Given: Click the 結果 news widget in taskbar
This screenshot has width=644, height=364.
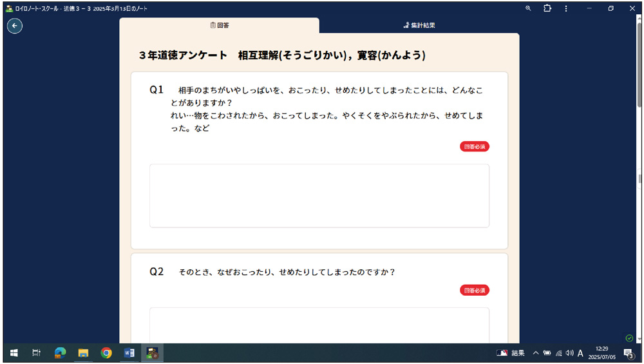Looking at the screenshot, I should [511, 353].
